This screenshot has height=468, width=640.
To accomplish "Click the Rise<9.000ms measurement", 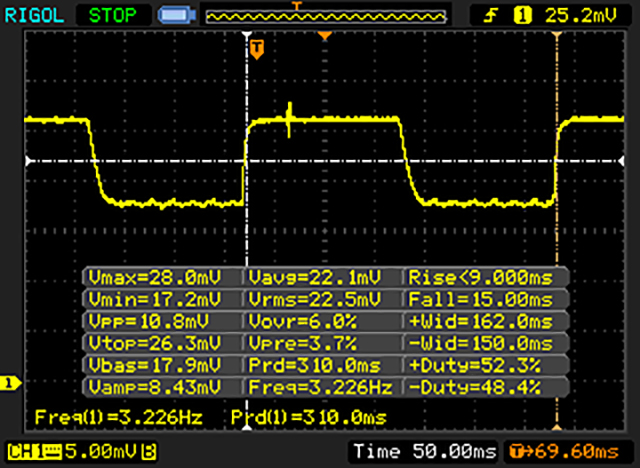I will (x=480, y=278).
